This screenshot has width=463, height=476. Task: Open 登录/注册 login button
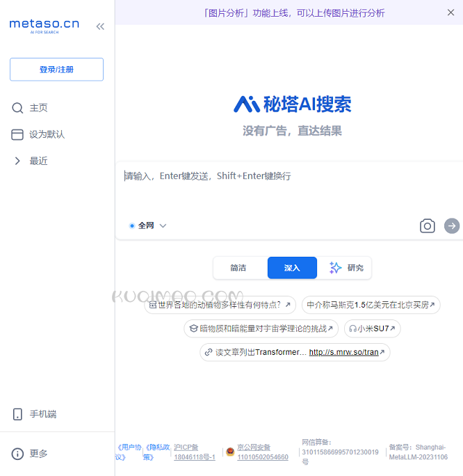coord(56,70)
